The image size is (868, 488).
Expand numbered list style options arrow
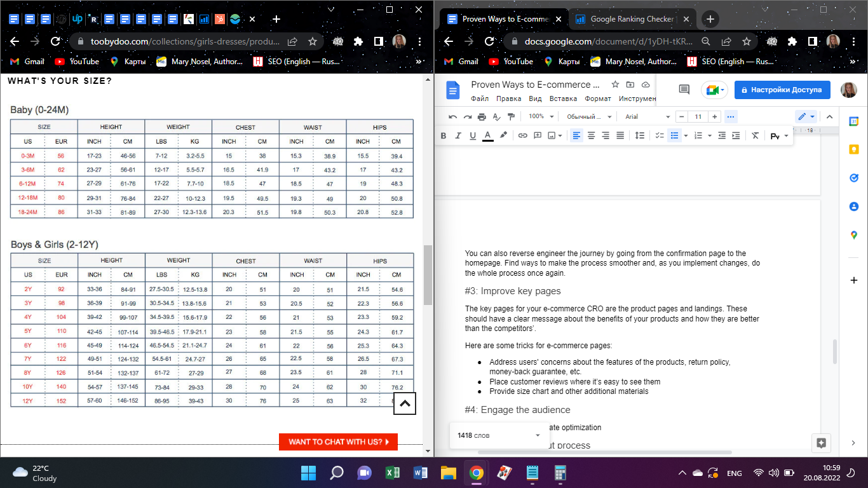point(709,135)
